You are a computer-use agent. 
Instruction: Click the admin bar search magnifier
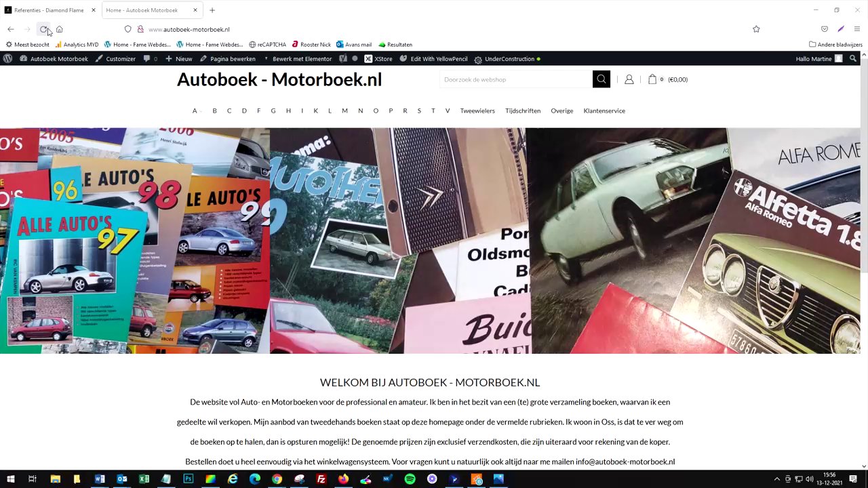[x=853, y=59]
